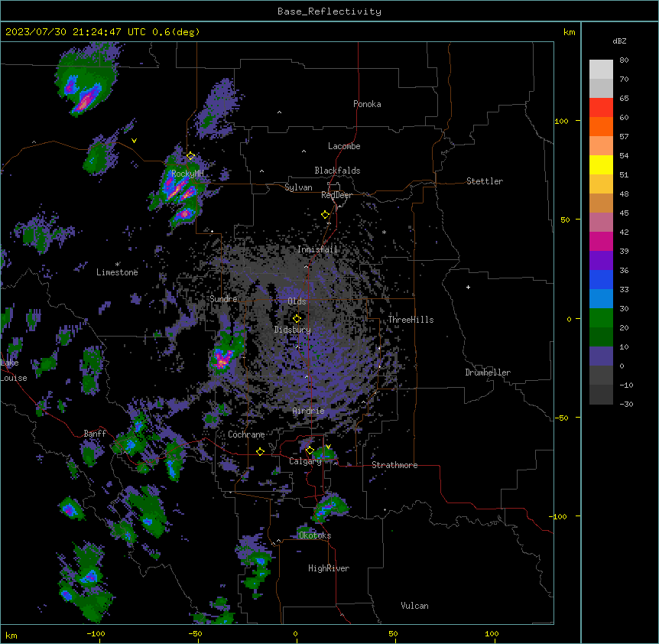Click the asterisk marker above Limestone

click(118, 265)
